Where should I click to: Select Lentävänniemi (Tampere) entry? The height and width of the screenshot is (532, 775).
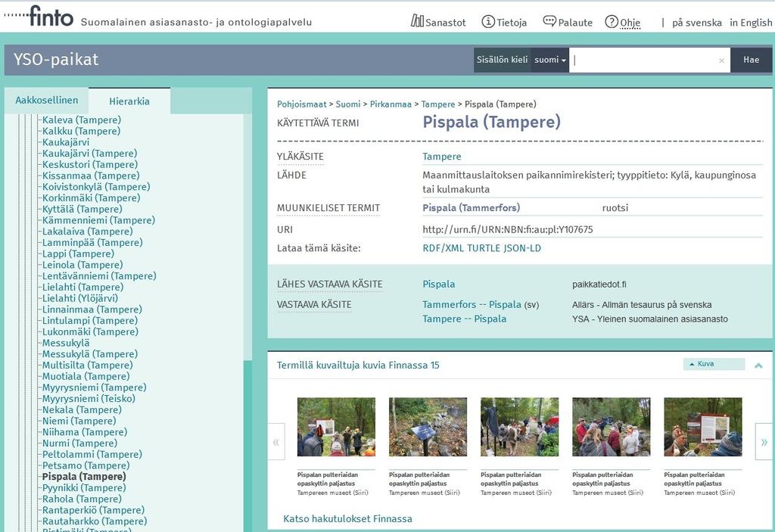(99, 276)
